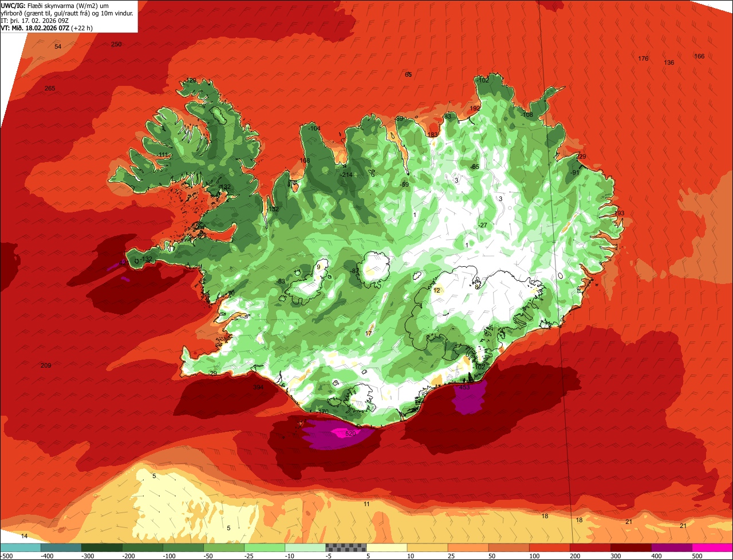
Task: Select the magenta legend swatch after 500
Action: click(x=713, y=547)
